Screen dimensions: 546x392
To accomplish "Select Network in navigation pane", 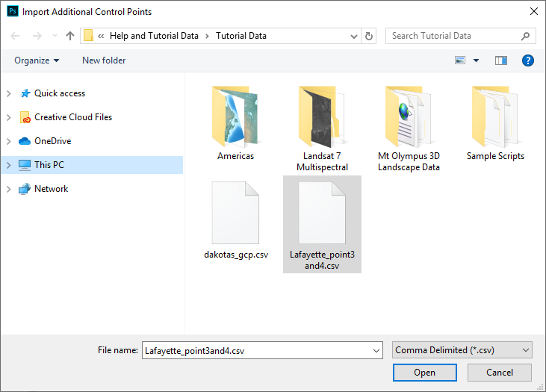I will [52, 189].
